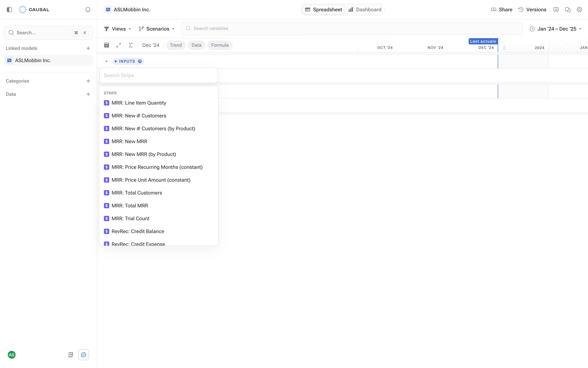Toggle the Trend display pill

click(x=176, y=45)
